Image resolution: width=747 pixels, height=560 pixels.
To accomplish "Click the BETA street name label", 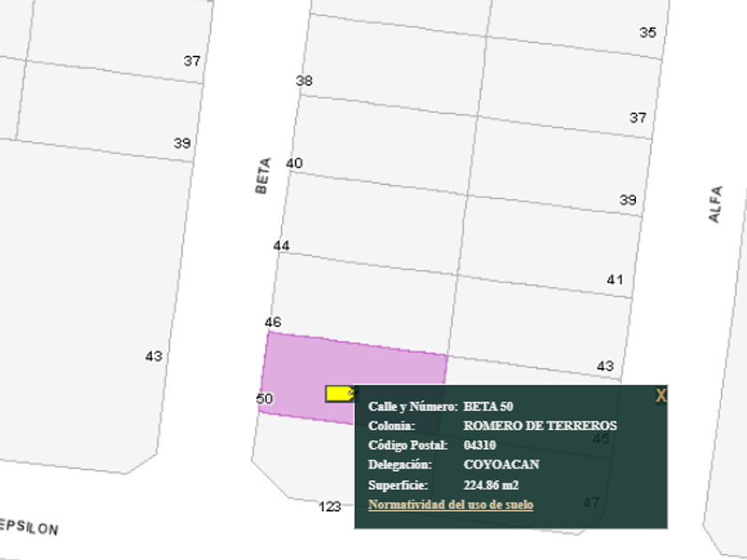I will click(263, 176).
